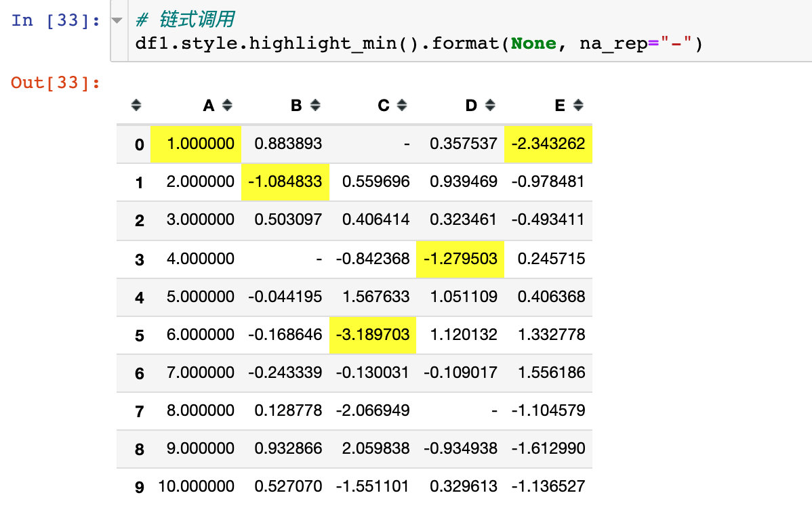The height and width of the screenshot is (512, 812).
Task: Click cell value 4.000000
Action: [x=201, y=258]
